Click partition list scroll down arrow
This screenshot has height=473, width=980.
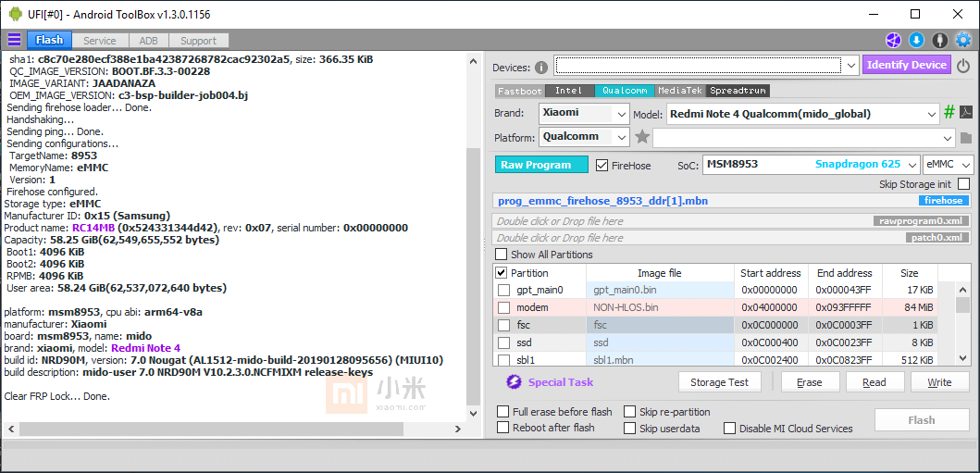(963, 358)
